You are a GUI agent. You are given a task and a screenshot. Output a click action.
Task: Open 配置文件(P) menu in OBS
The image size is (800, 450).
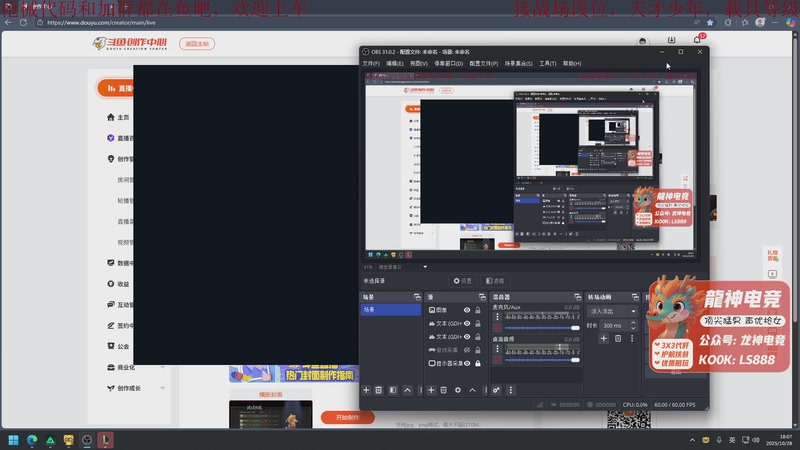[483, 64]
